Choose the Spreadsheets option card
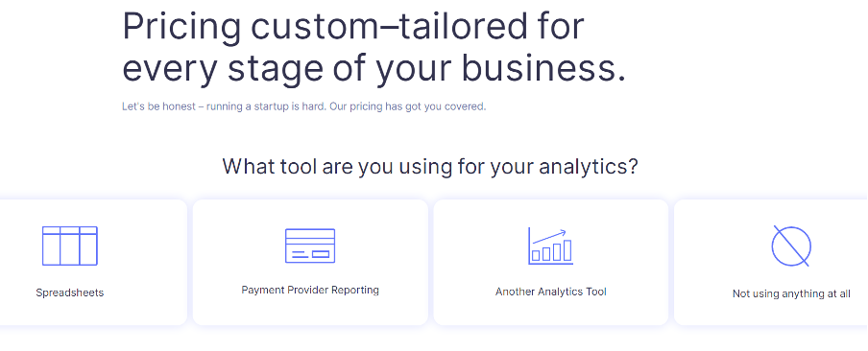This screenshot has width=868, height=351. click(91, 263)
